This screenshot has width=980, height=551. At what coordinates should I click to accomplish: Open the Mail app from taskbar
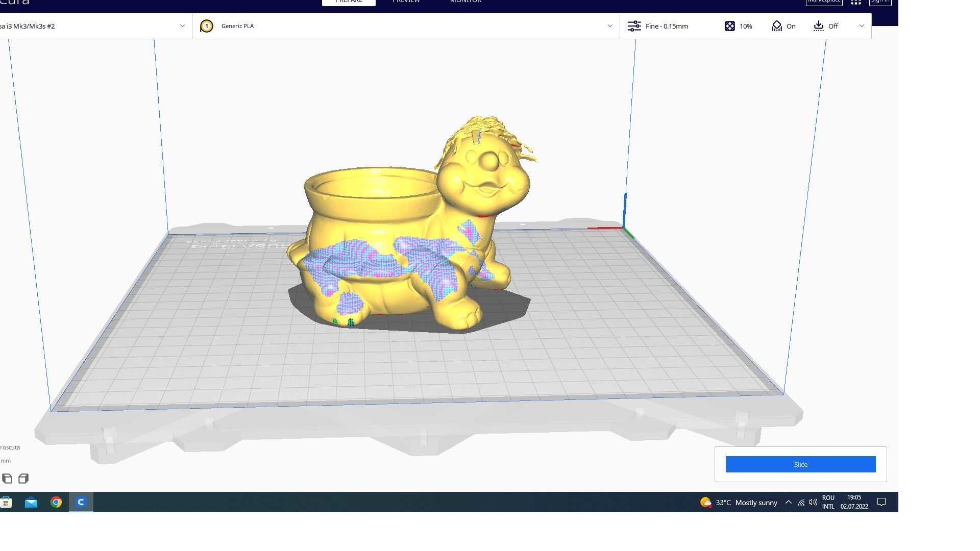click(31, 503)
